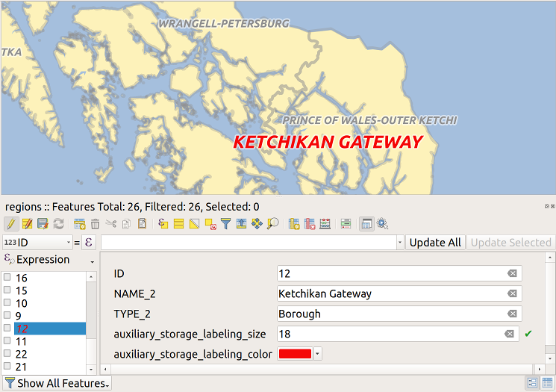Select feature 11 in the feature list
This screenshot has height=392, width=556.
22,341
